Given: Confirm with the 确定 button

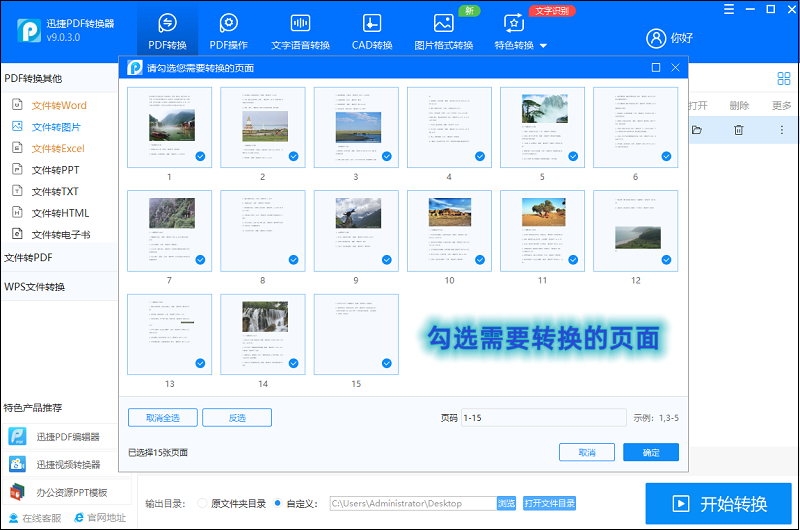Looking at the screenshot, I should click(x=651, y=452).
